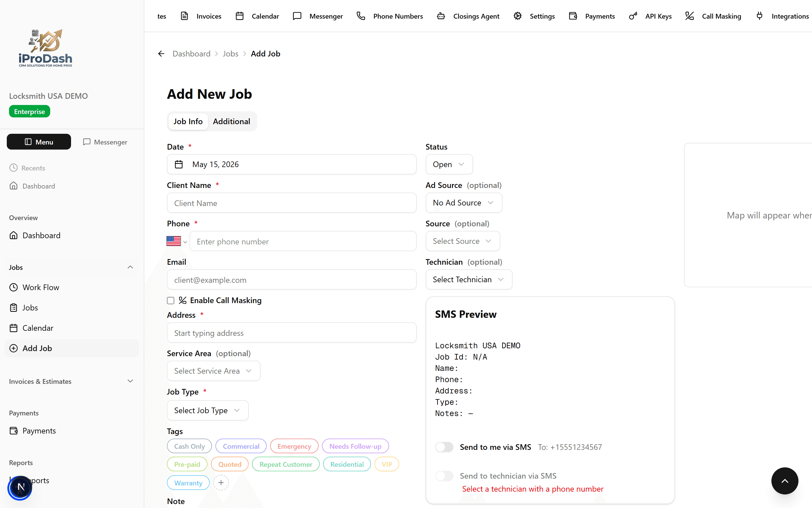Click the Payments wallet icon in top bar
Viewport: 812px width, 508px height.
pyautogui.click(x=573, y=16)
